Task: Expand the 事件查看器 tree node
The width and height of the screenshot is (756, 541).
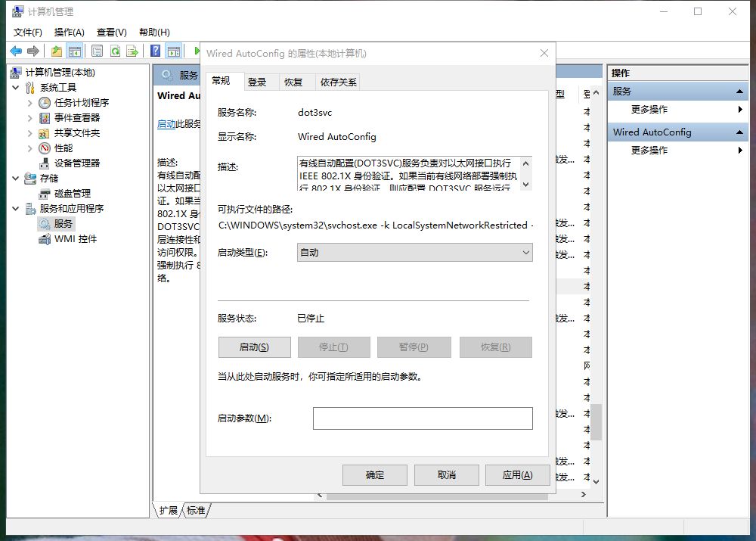Action: pos(29,118)
